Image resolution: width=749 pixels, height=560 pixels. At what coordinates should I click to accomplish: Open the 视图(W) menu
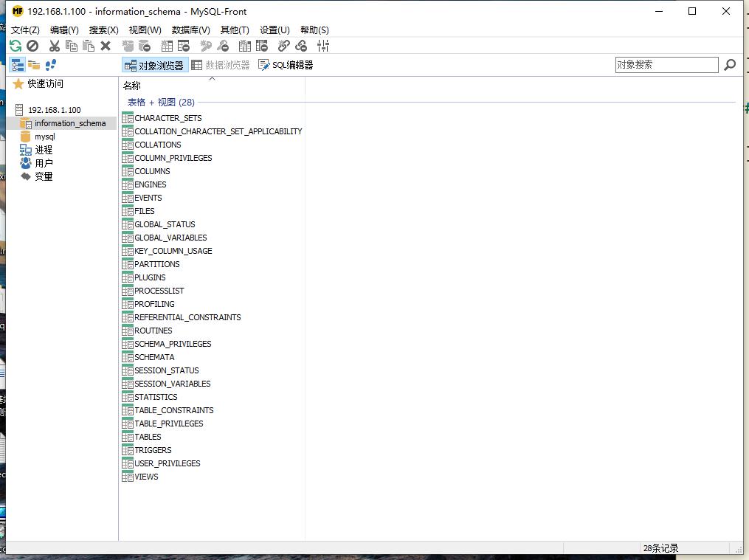point(145,30)
